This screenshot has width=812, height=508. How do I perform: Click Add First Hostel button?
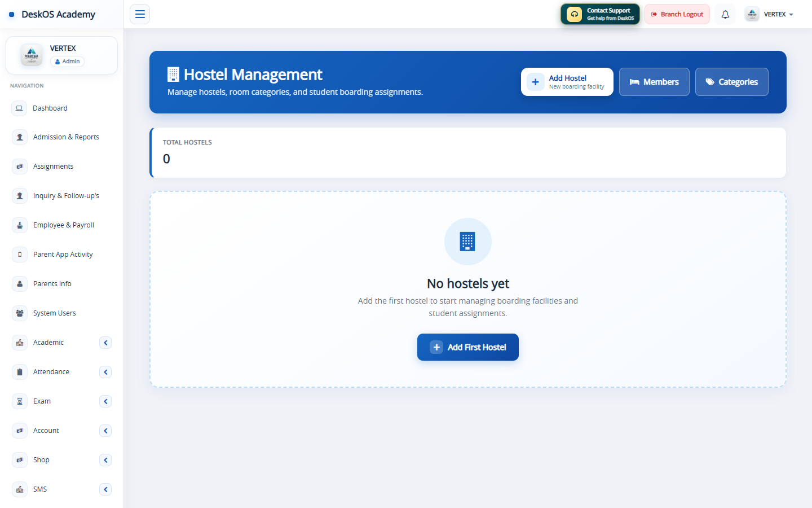(468, 347)
